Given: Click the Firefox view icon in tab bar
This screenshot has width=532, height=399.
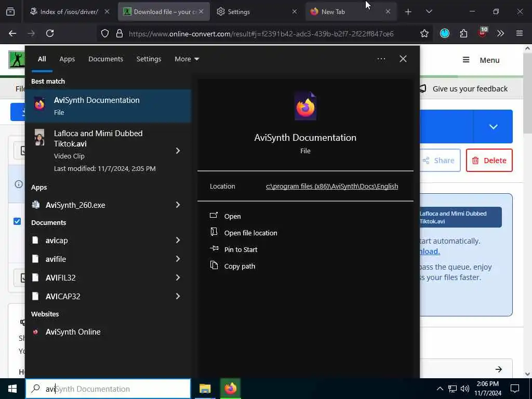Looking at the screenshot, I should pos(10,11).
